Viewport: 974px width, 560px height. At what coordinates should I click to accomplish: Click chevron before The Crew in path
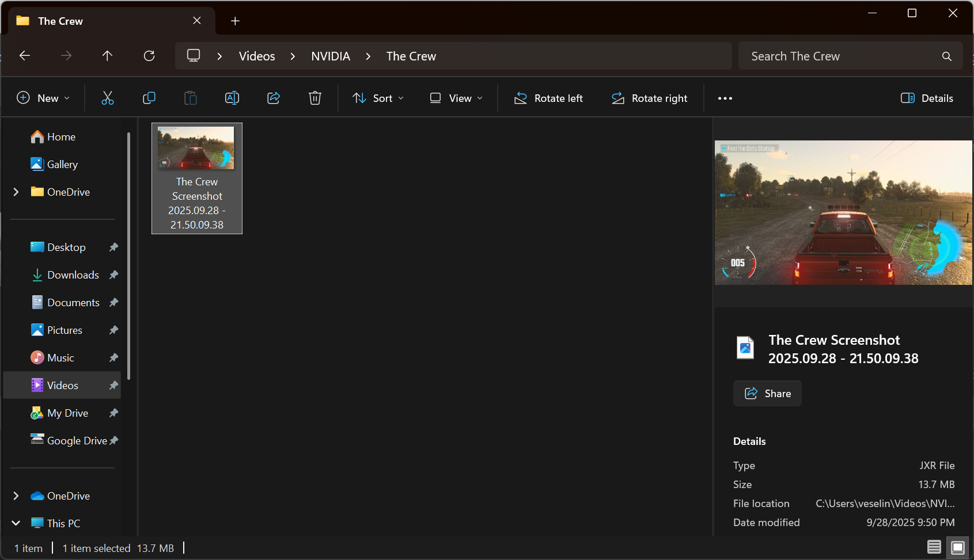coord(368,56)
